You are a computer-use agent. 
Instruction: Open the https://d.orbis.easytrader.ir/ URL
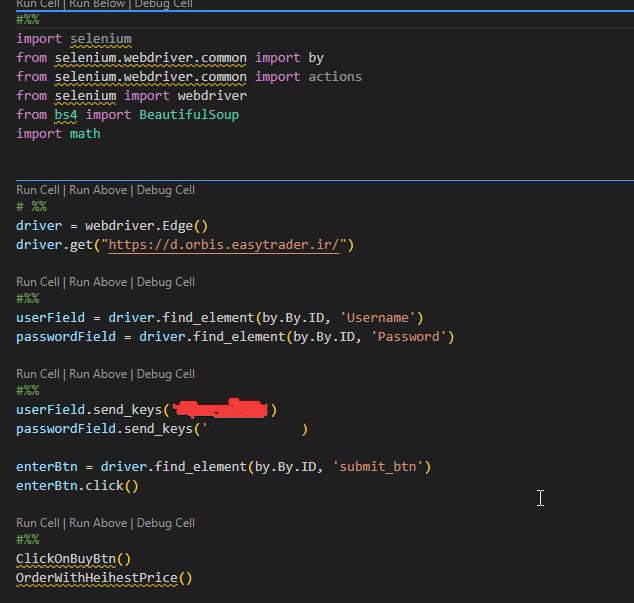224,245
